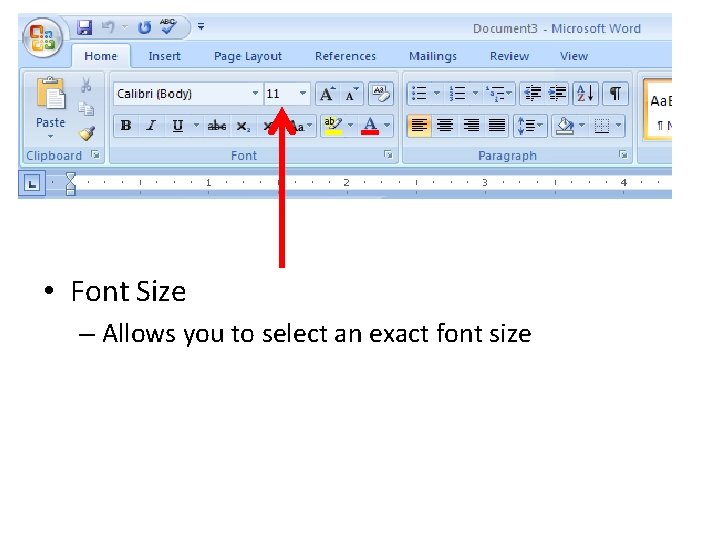
Task: Click the Paste clipboard button
Action: [x=51, y=102]
